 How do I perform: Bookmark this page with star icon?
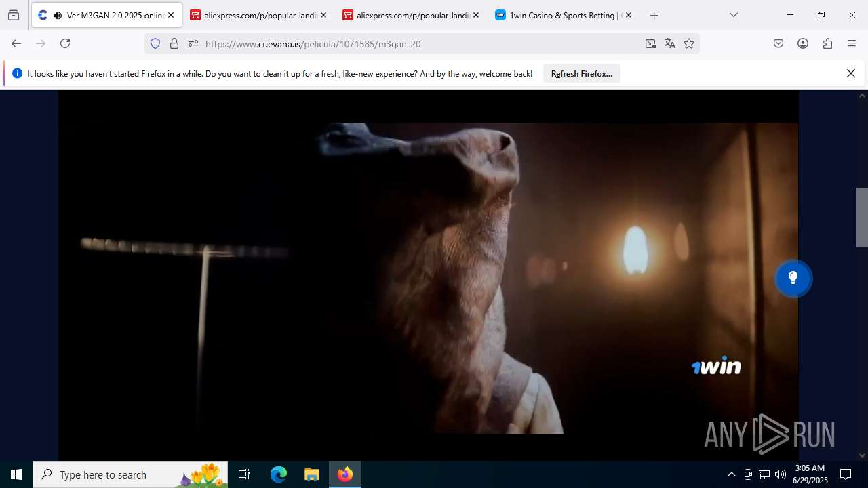(x=689, y=43)
